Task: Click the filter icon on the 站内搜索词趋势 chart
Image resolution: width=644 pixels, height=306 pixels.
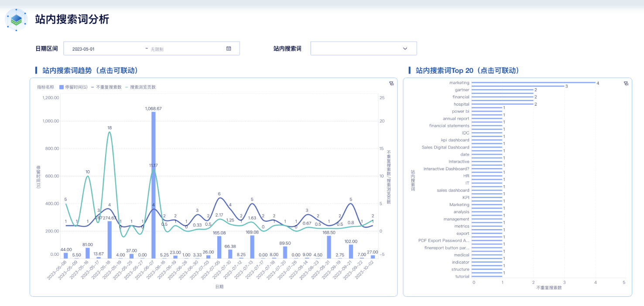Action: 391,83
